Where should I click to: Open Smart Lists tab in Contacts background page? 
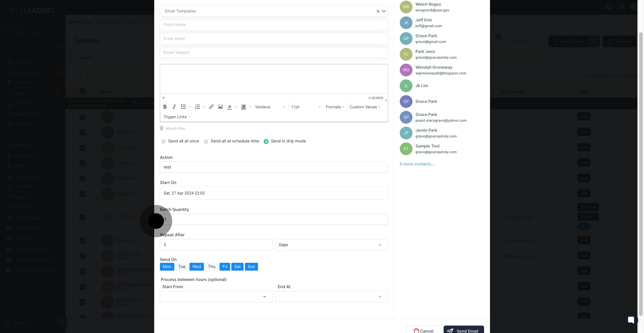click(80, 22)
